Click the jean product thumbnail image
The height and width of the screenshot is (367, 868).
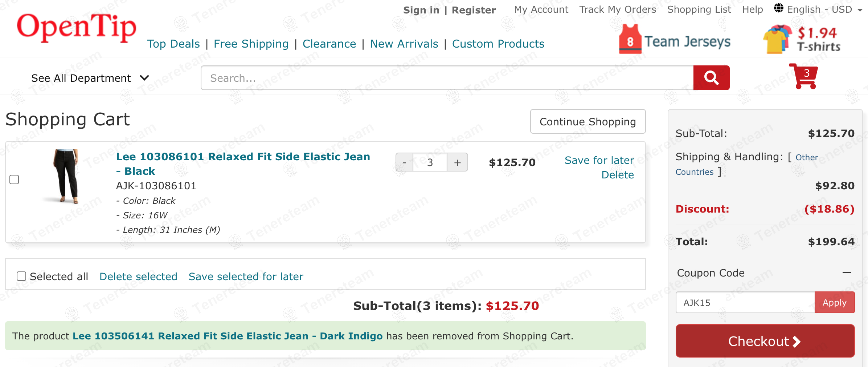(66, 176)
